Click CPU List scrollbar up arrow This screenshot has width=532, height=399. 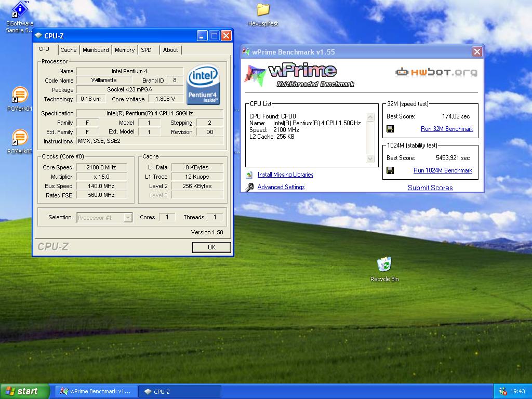pos(370,117)
